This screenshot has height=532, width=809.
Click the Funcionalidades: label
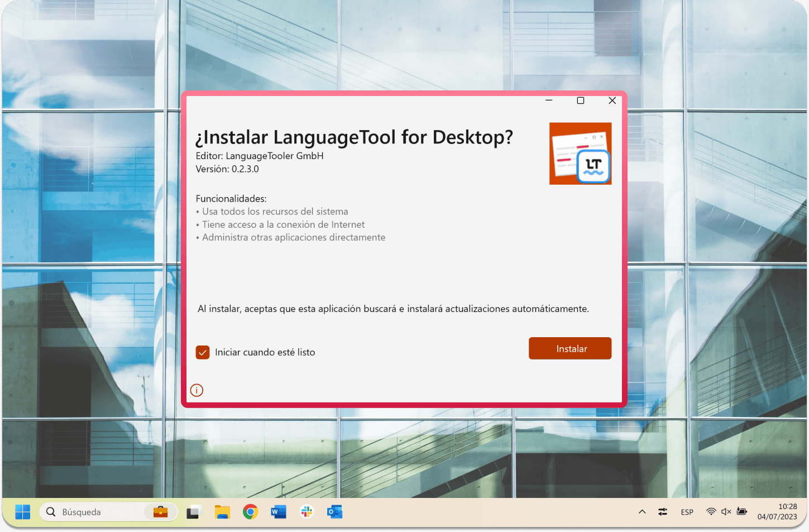[x=231, y=199]
